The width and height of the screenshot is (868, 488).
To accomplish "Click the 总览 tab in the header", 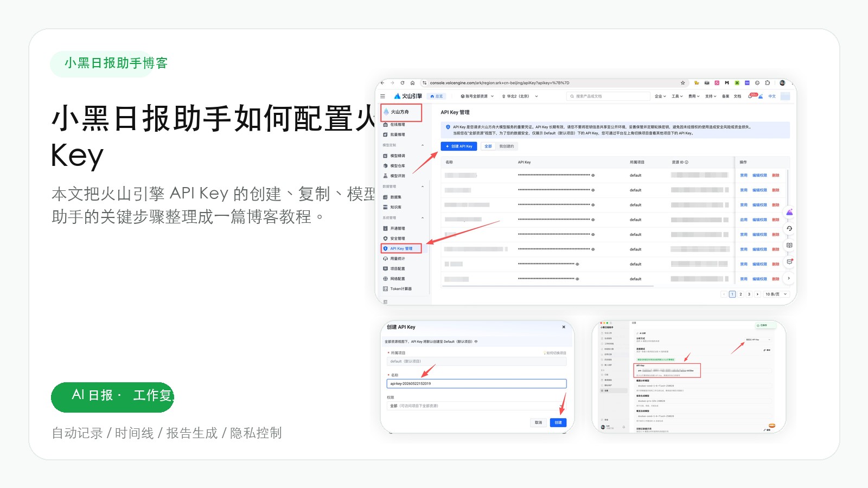I will click(x=437, y=96).
